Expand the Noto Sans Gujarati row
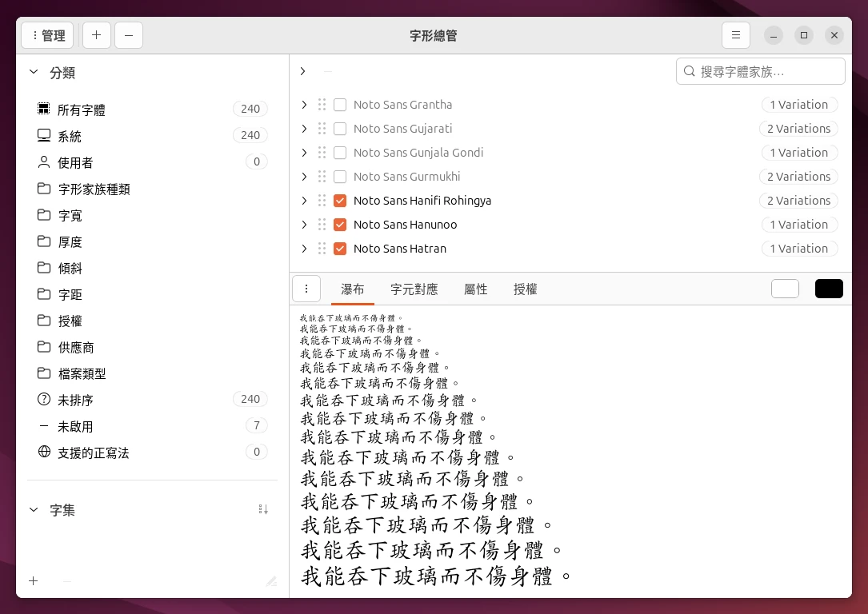Viewport: 868px width, 614px height. tap(303, 129)
